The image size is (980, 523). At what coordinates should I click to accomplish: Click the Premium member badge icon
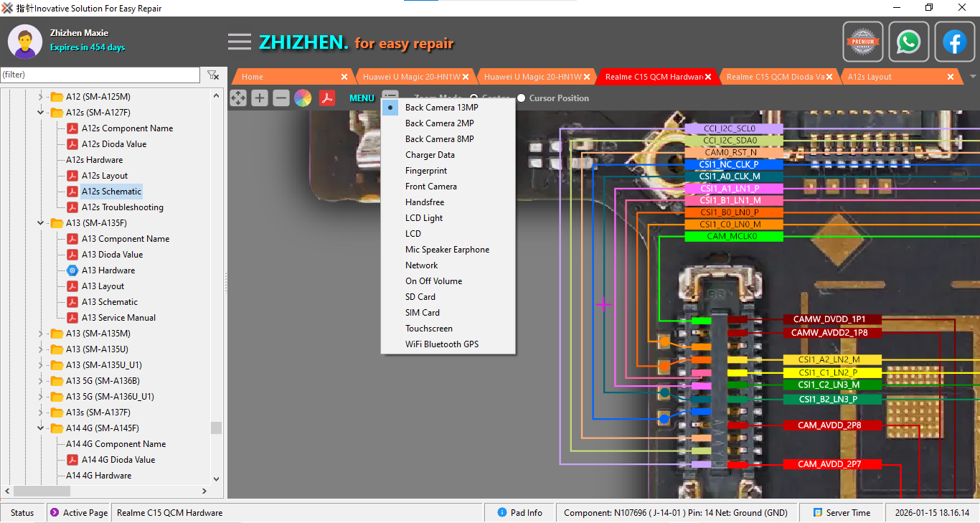click(863, 42)
